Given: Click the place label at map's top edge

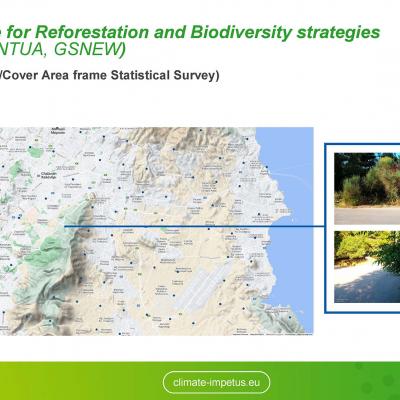Looking at the screenshot, I should [58, 131].
